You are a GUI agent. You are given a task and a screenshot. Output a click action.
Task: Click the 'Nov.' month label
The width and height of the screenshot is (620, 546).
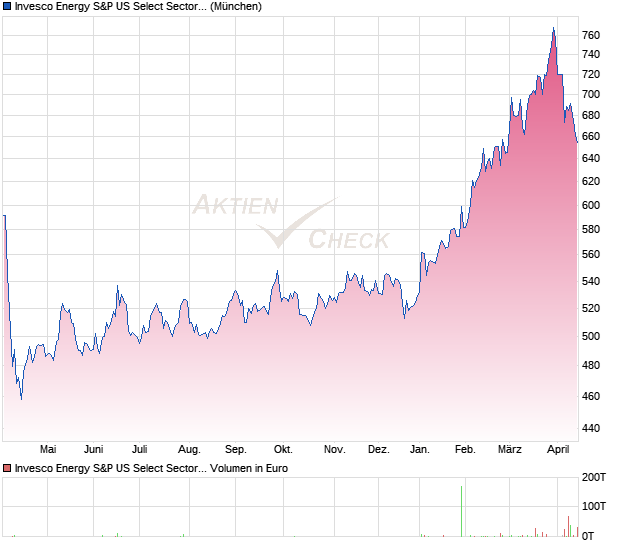coord(335,450)
